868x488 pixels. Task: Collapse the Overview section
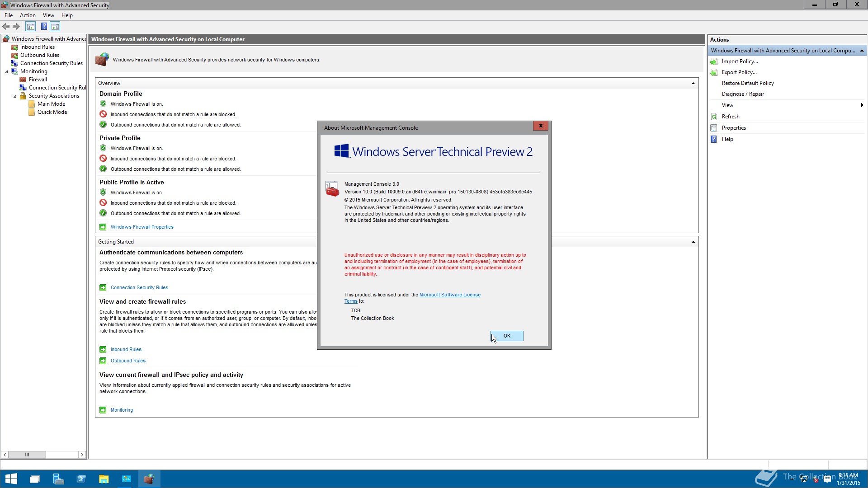(x=693, y=83)
